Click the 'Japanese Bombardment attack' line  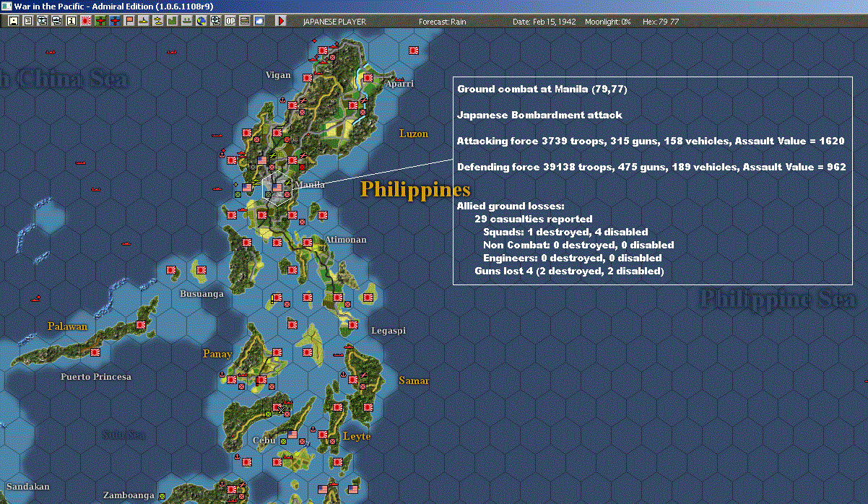(540, 115)
